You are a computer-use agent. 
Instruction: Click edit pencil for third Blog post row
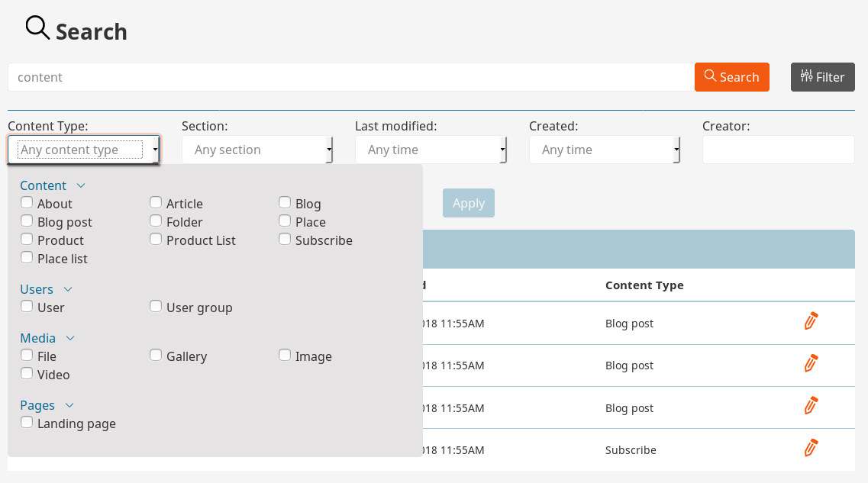tap(811, 407)
